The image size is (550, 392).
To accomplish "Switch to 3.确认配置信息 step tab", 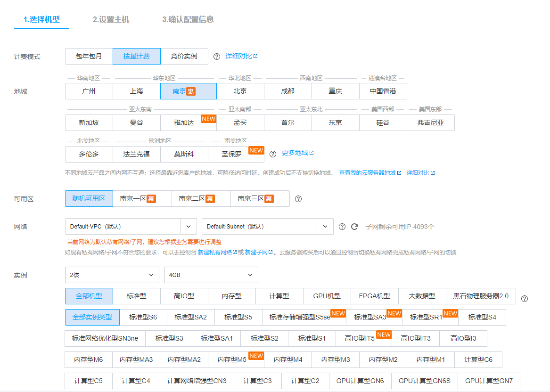I will pyautogui.click(x=188, y=20).
